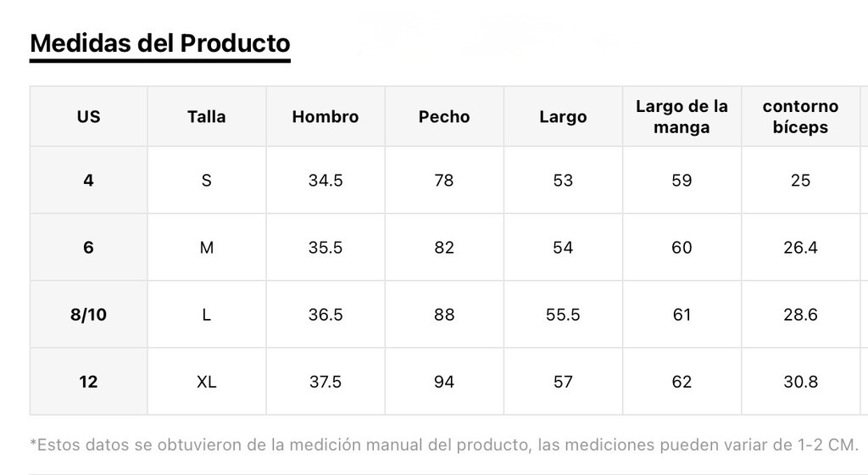Click US size 6 row label

pos(88,247)
